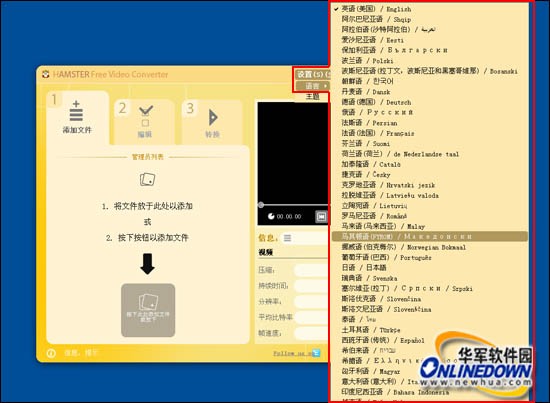This screenshot has width=550, height=403.
Task: Choose Latviešu valoda entry
Action: tap(430, 195)
